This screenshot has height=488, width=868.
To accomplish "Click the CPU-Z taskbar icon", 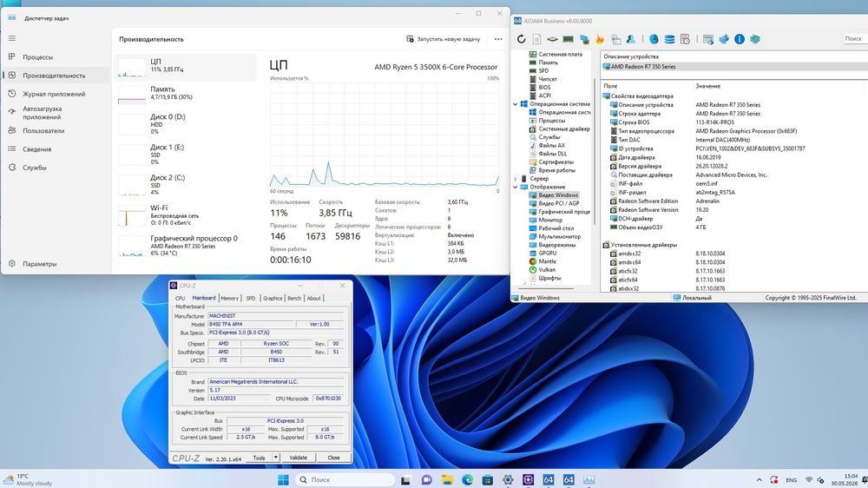I will pyautogui.click(x=528, y=479).
